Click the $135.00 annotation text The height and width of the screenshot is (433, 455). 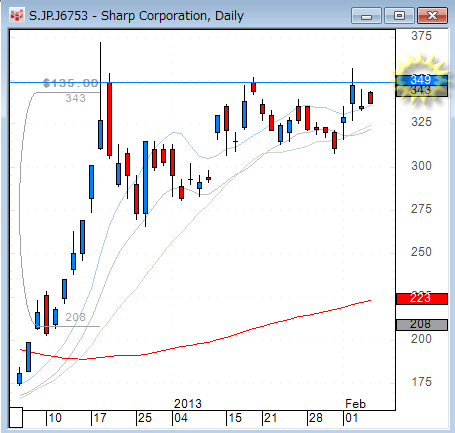71,83
